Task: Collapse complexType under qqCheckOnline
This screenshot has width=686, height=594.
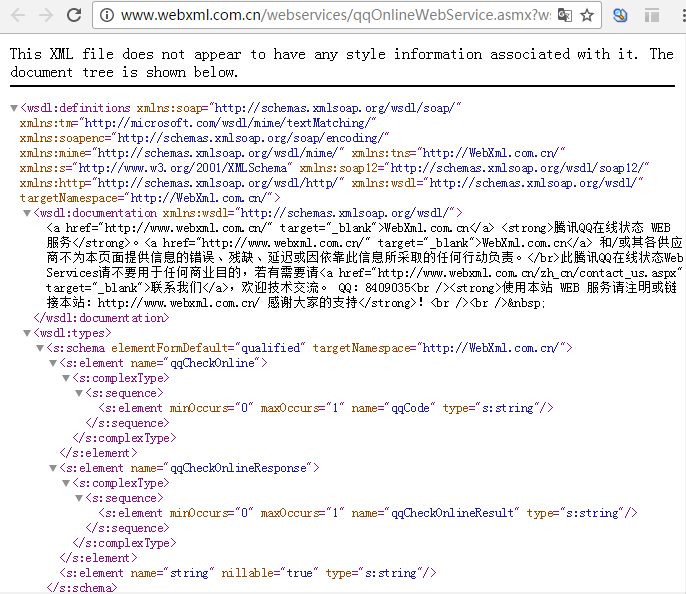Action: click(66, 378)
